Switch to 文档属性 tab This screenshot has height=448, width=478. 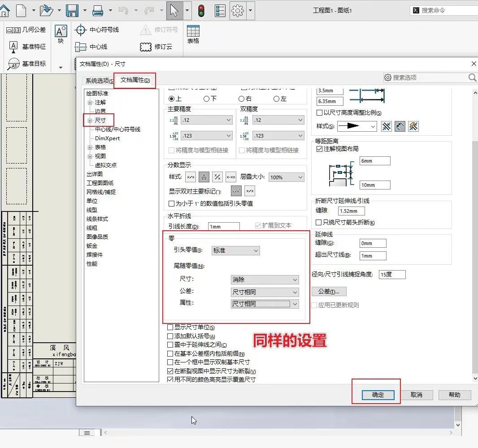(135, 80)
